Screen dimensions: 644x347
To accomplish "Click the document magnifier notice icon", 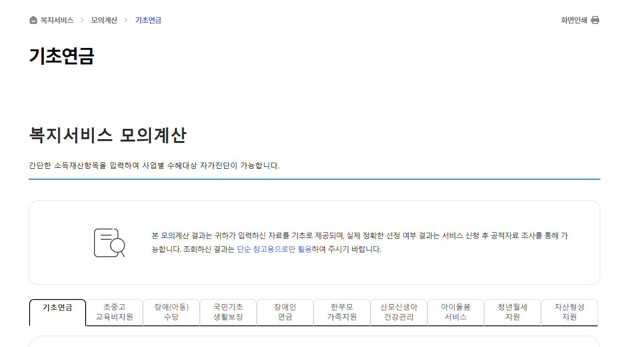I will 110,243.
